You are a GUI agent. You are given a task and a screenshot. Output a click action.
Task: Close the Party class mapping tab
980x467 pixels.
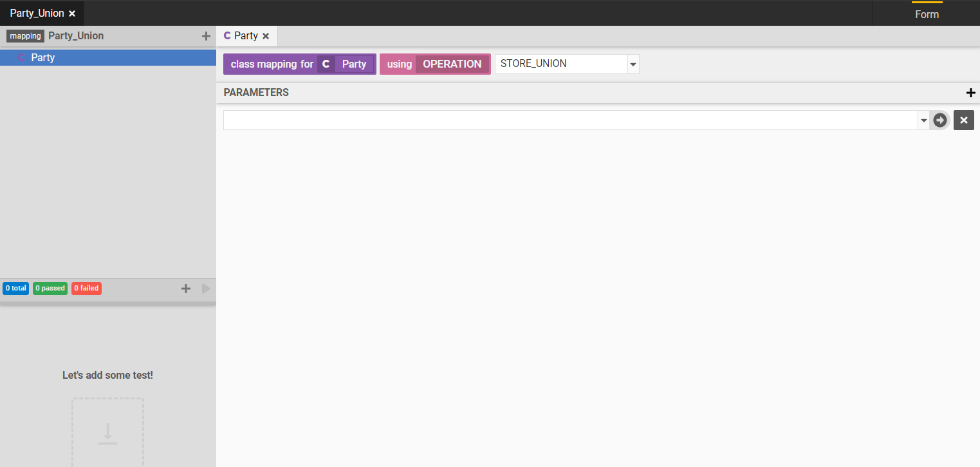(x=265, y=36)
